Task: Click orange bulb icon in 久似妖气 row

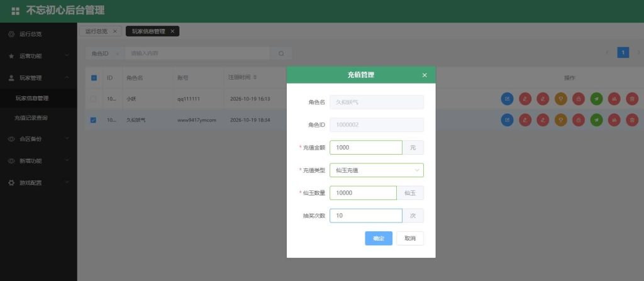Action: pos(560,119)
